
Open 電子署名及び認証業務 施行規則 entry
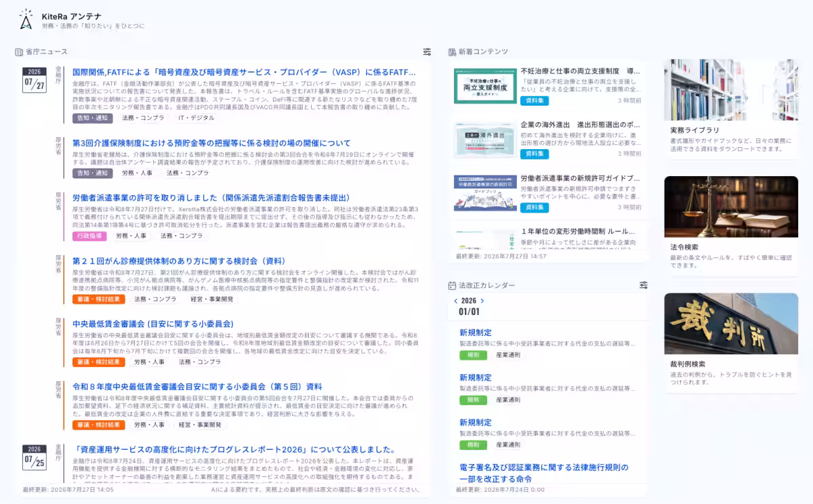pyautogui.click(x=544, y=473)
